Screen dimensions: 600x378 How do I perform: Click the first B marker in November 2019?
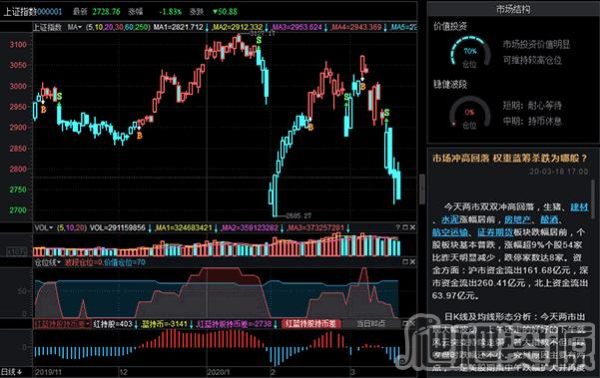click(x=43, y=109)
